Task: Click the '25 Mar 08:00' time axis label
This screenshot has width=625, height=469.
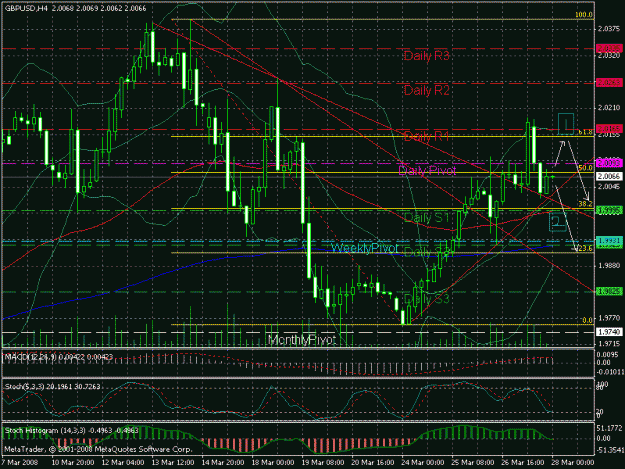Action: tap(472, 462)
